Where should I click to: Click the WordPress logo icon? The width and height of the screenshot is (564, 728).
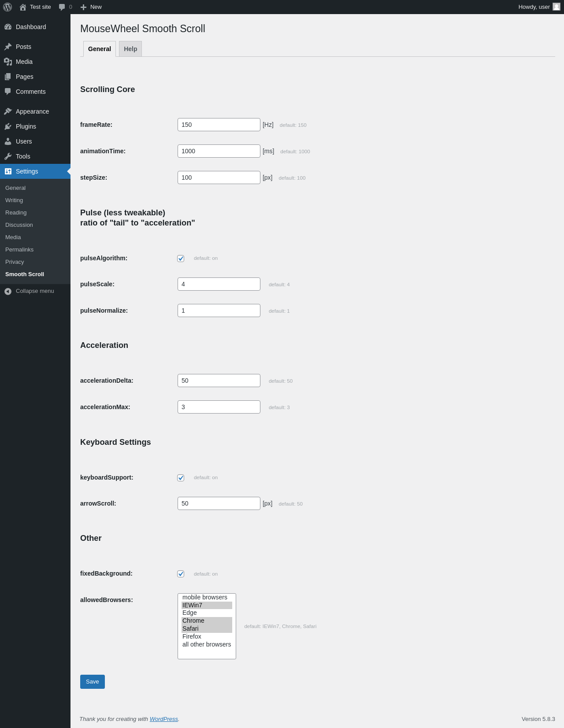coord(7,7)
